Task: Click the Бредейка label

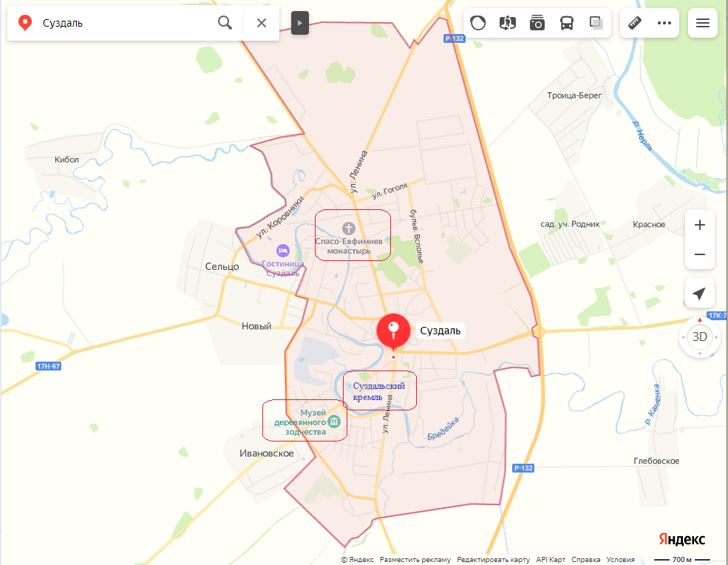Action: point(443,429)
